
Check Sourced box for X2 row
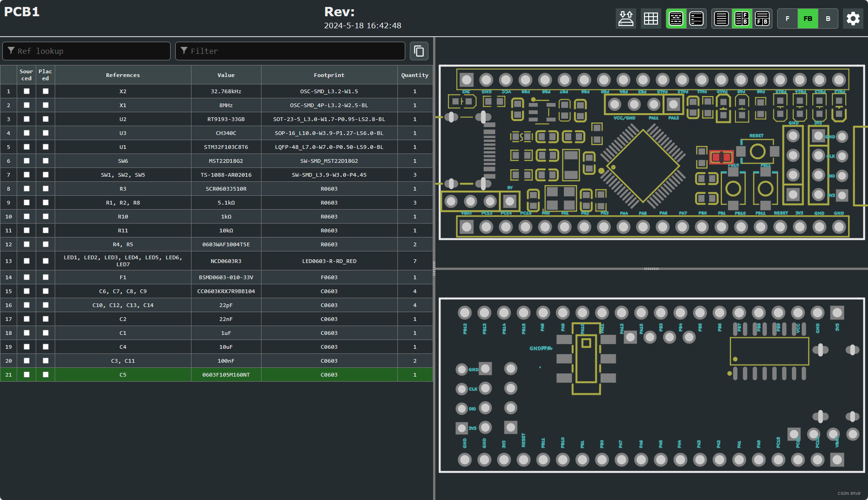[x=26, y=91]
